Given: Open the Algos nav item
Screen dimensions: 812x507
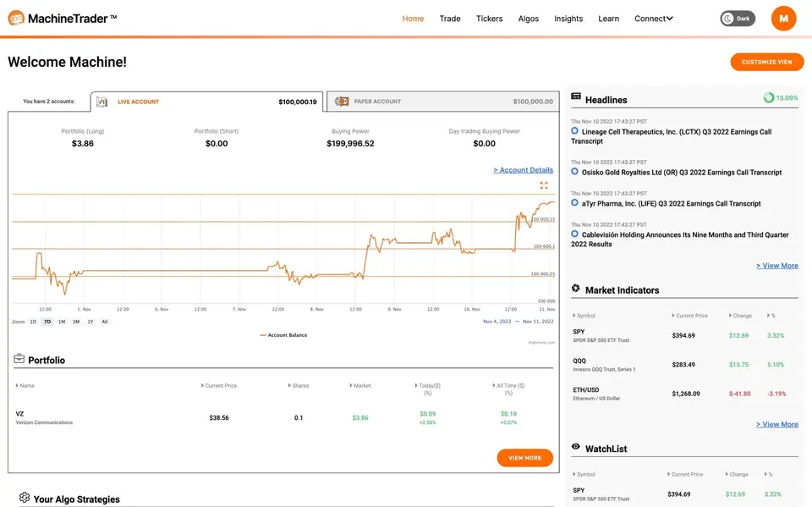Looking at the screenshot, I should tap(528, 19).
